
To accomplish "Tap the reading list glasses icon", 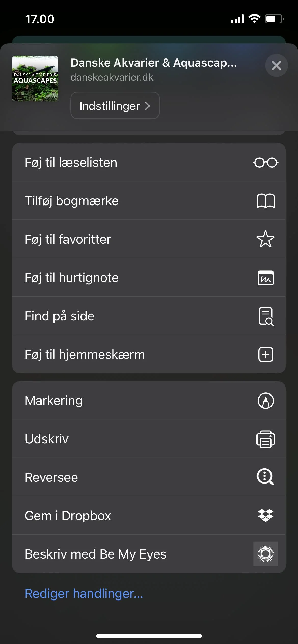I will click(x=265, y=163).
